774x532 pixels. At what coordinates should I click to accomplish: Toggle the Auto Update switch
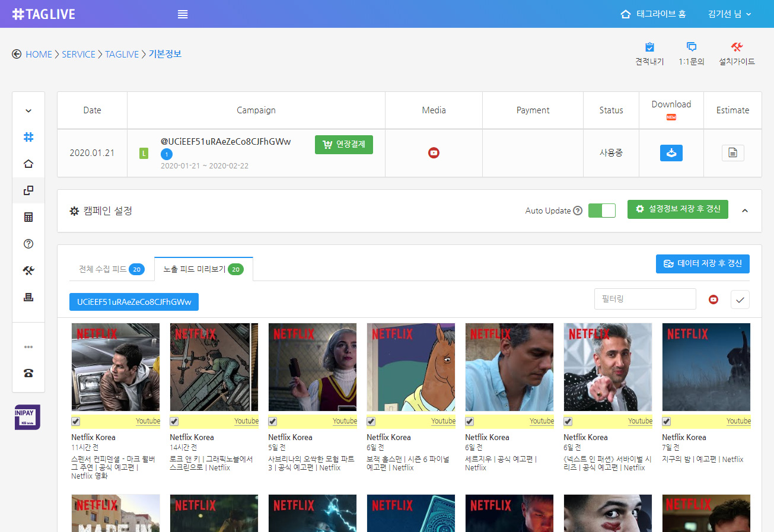602,211
